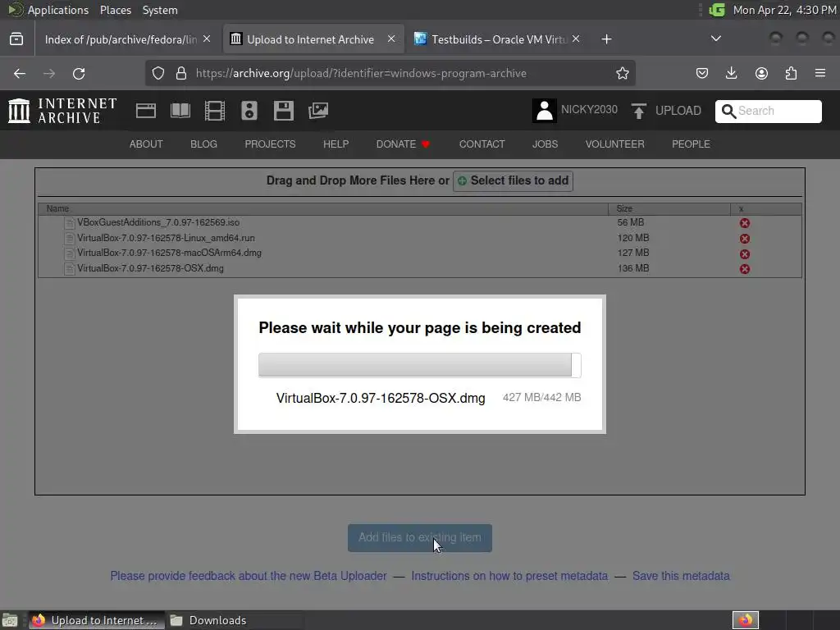This screenshot has height=630, width=840.
Task: Open the System menu
Action: 160,10
